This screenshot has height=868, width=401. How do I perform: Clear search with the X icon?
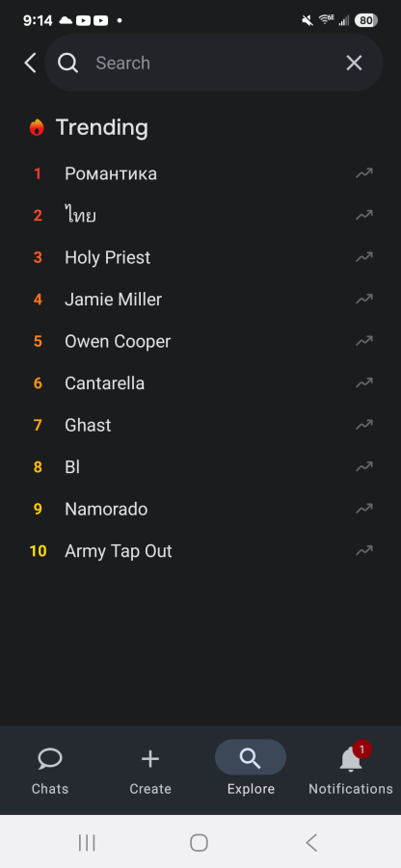point(354,64)
